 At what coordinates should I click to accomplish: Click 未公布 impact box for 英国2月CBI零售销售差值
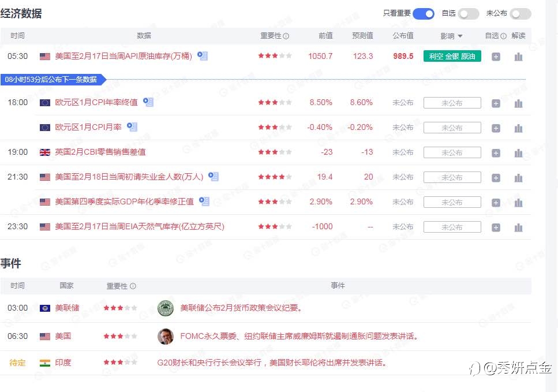pyautogui.click(x=452, y=152)
